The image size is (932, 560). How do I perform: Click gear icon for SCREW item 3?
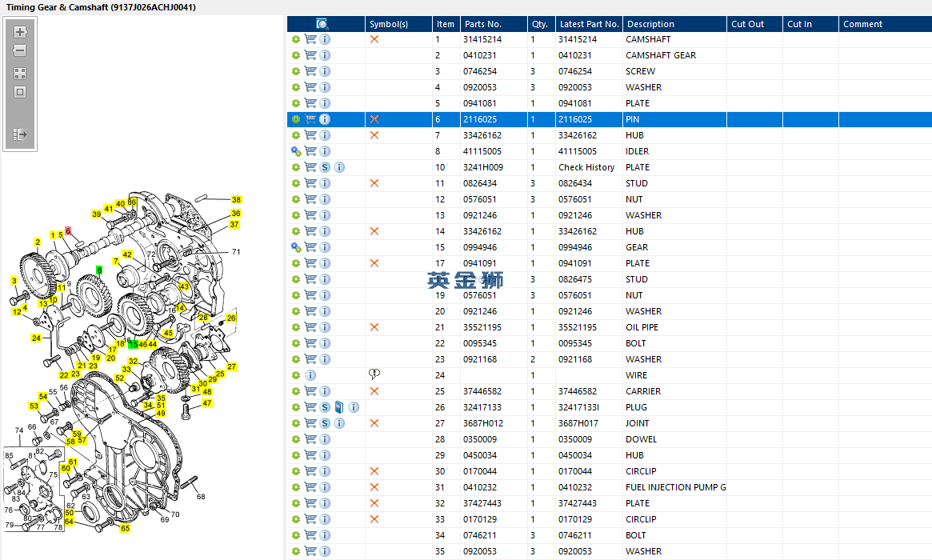pos(295,71)
